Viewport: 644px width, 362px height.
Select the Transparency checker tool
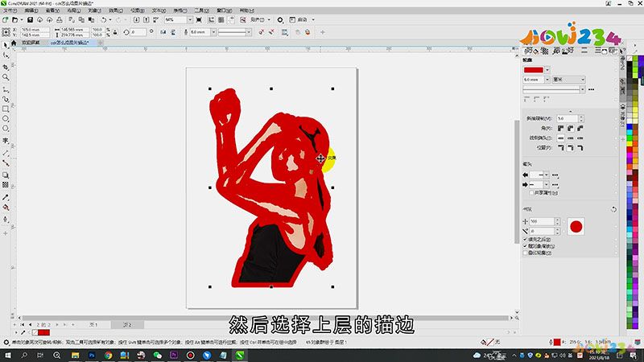[6, 185]
